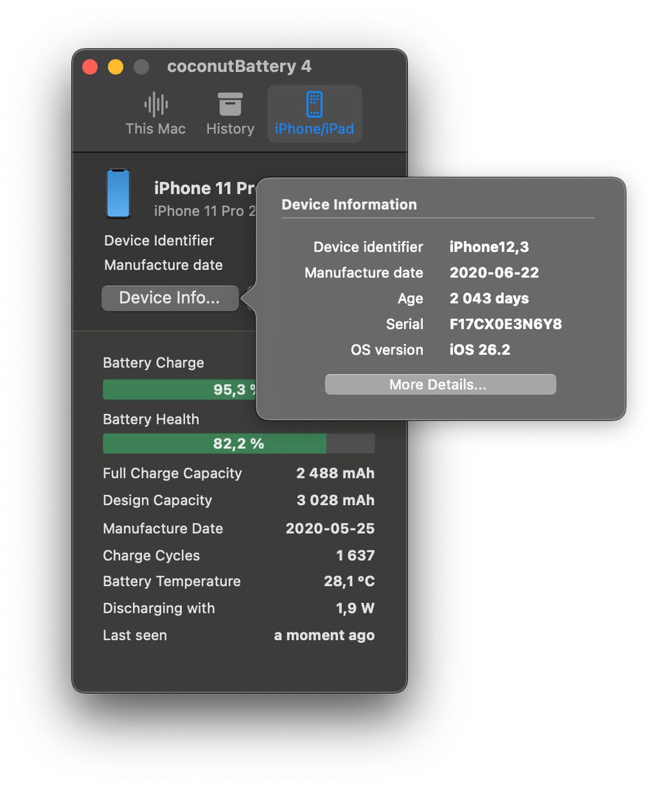The width and height of the screenshot is (672, 788).
Task: Click the Charge Cycles label
Action: click(x=151, y=556)
